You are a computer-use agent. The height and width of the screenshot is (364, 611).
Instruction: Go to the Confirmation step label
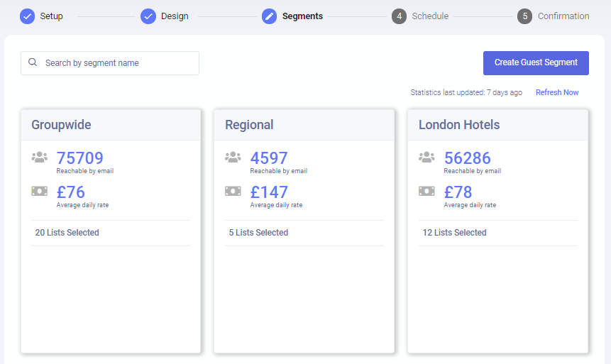563,16
